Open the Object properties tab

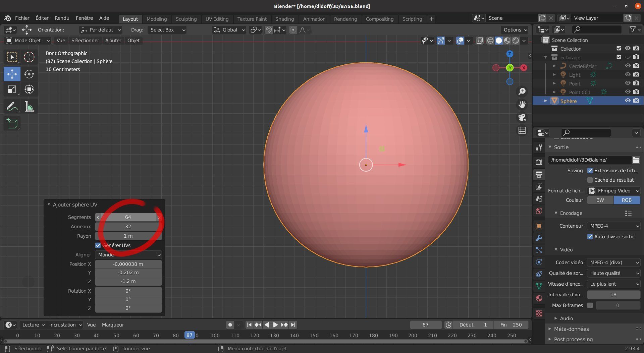pos(539,226)
